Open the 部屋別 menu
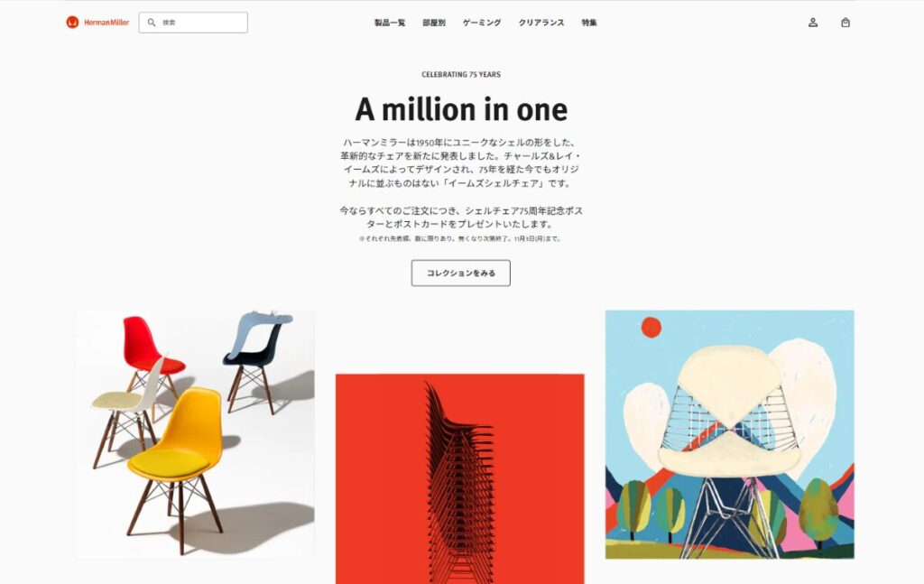The width and height of the screenshot is (924, 584). 434,23
